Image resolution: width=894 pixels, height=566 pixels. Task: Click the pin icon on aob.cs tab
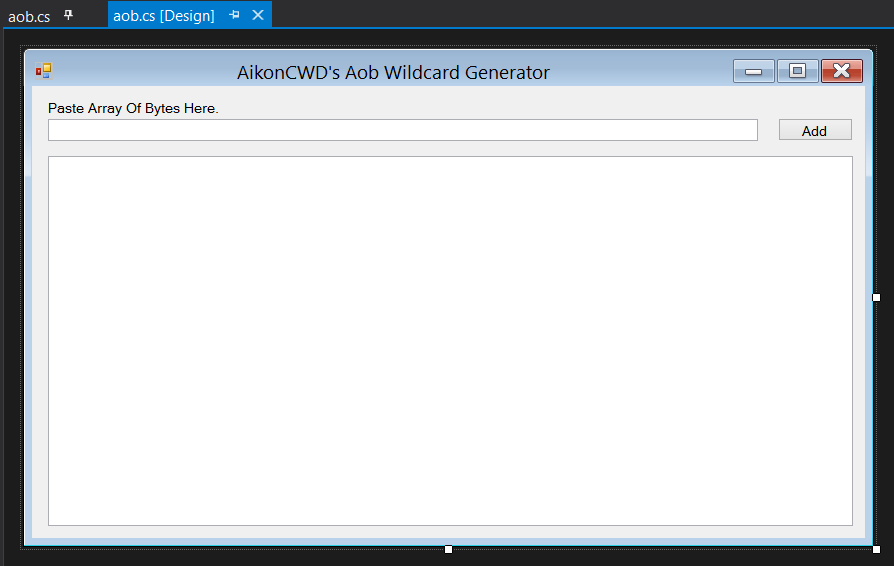click(x=69, y=15)
